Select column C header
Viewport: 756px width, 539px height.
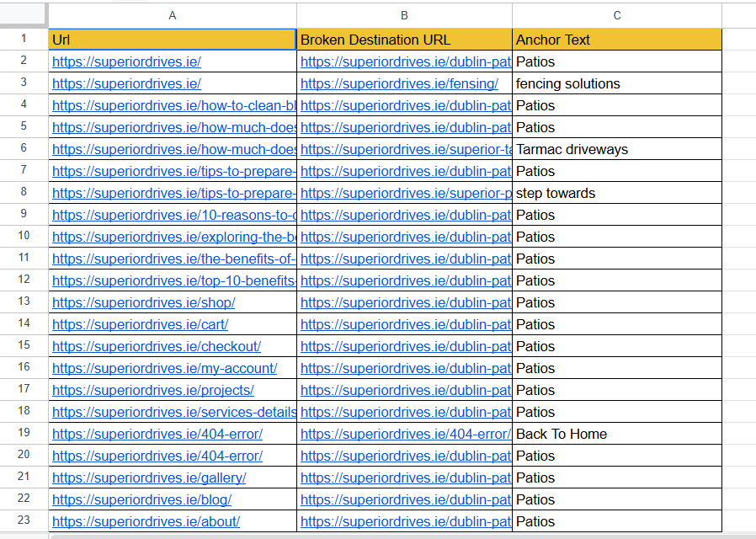(616, 15)
